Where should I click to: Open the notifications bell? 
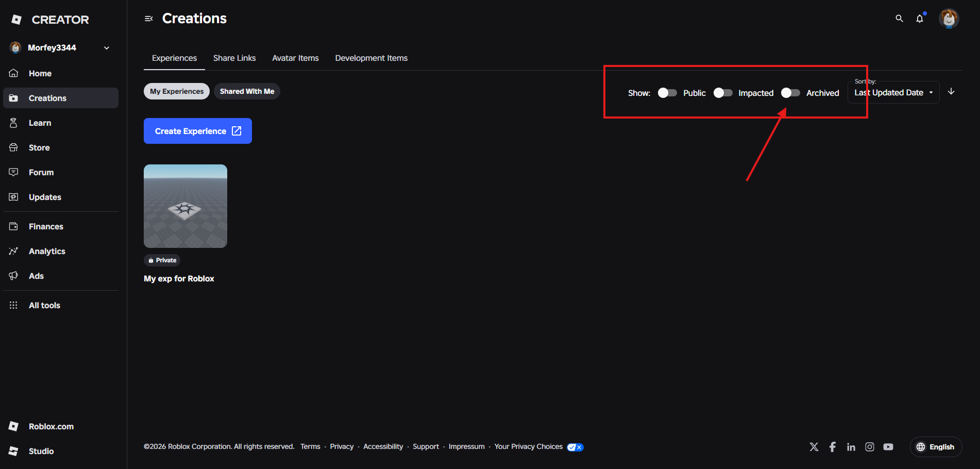coord(920,19)
